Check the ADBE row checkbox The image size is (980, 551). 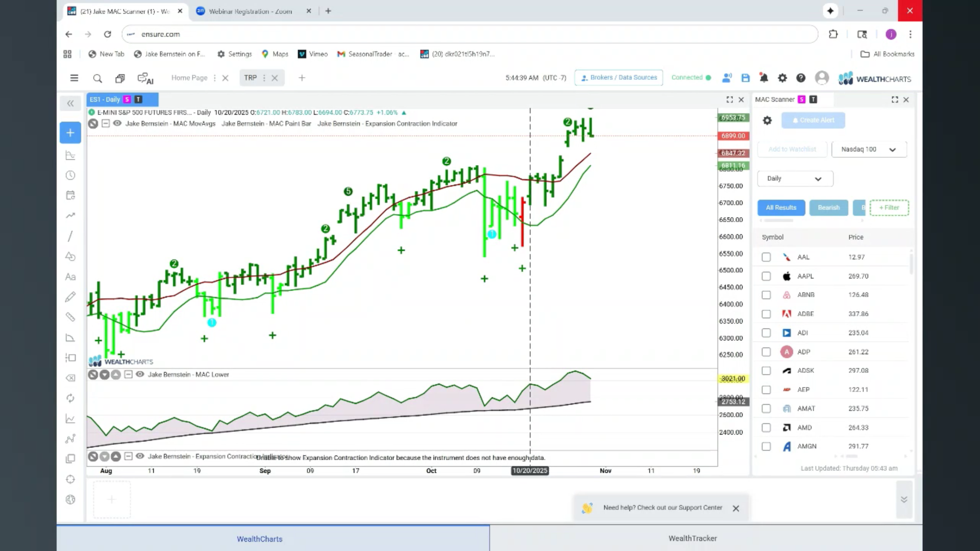(766, 314)
